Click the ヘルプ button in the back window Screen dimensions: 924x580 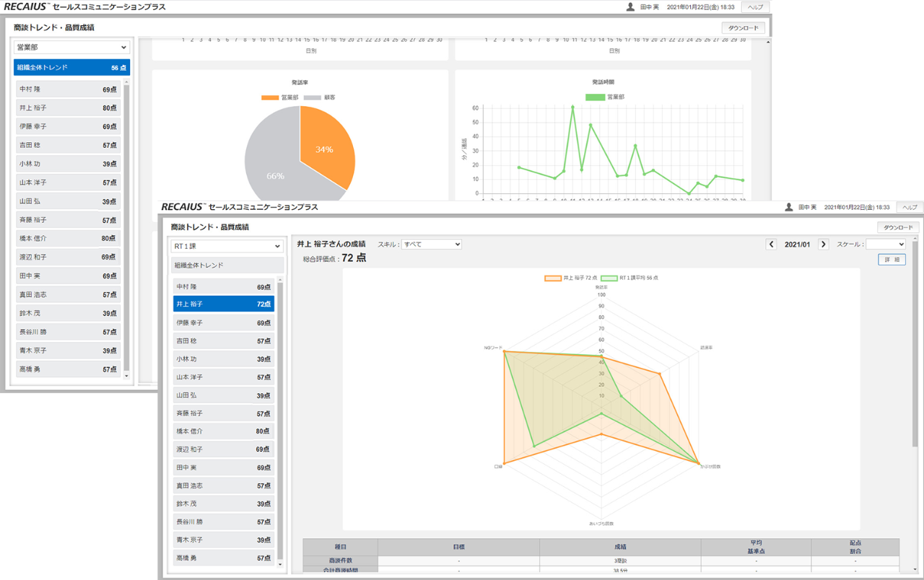[x=755, y=7]
